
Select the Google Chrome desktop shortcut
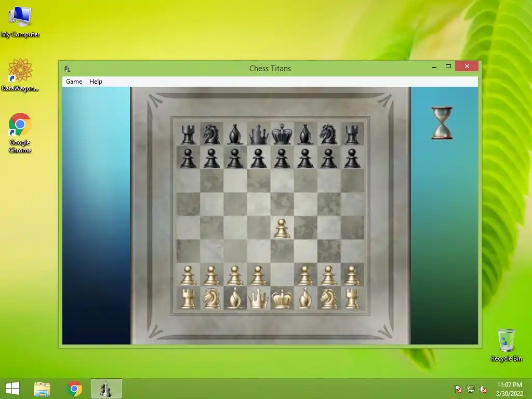pos(20,132)
